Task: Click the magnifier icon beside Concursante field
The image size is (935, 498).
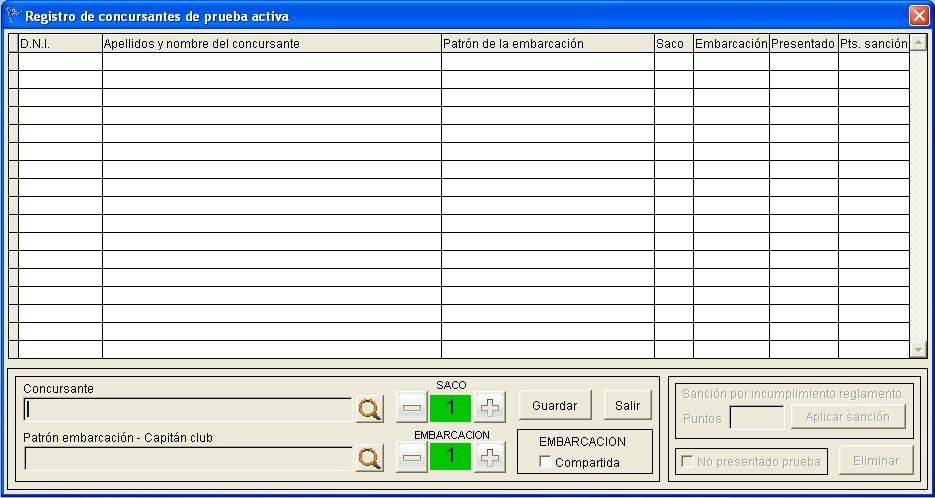Action: coord(370,408)
